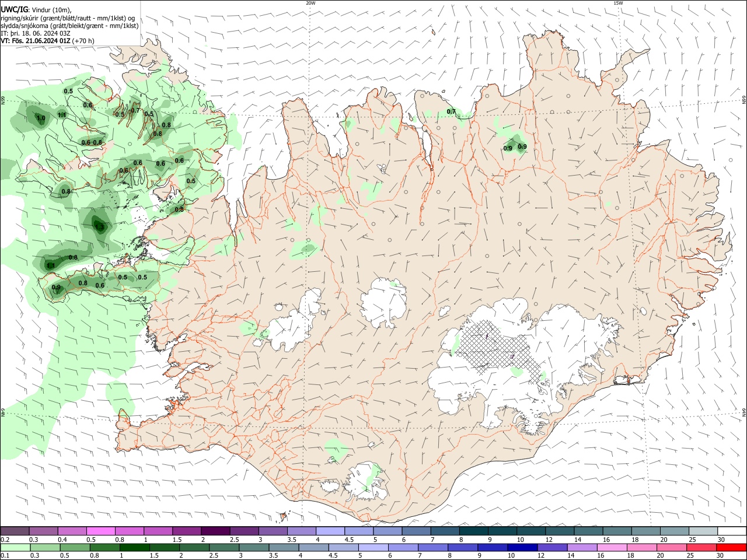The width and height of the screenshot is (747, 560).
Task: Select the bright magenta top-row swatch between 0.5 and 0.8
Action: (100, 531)
